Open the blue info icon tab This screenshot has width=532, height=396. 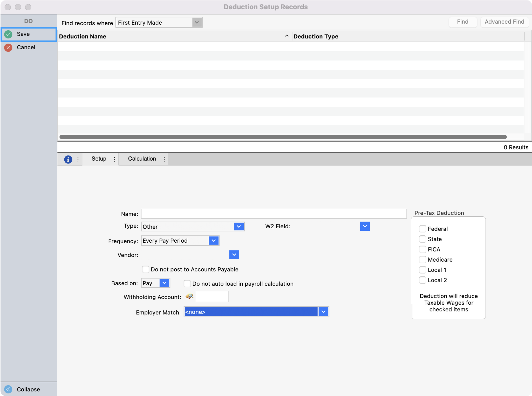pos(68,159)
